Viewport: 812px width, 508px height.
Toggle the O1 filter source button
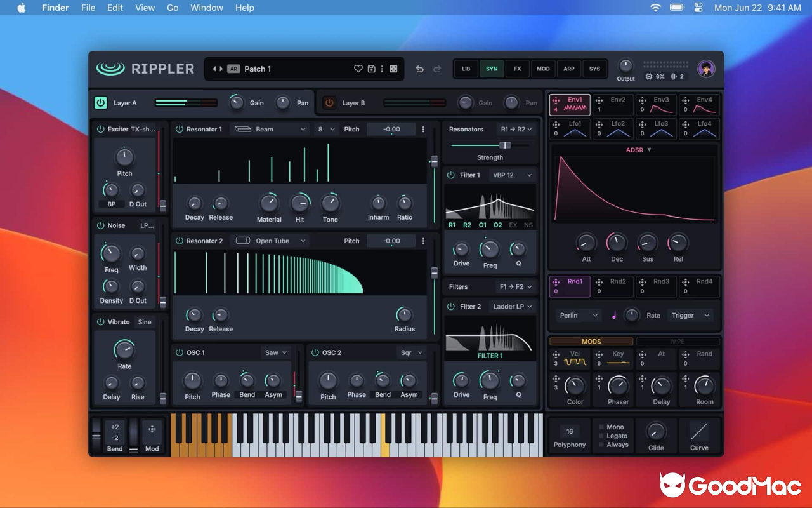click(x=483, y=225)
